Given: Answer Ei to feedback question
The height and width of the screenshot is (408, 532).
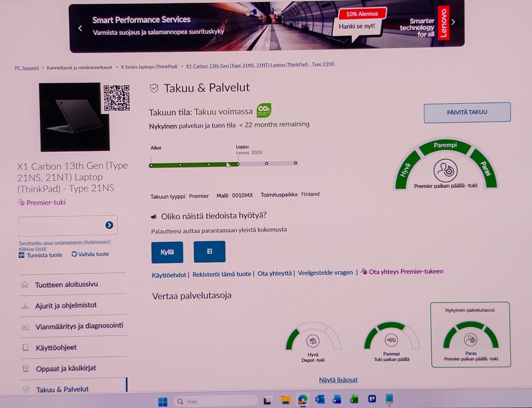Looking at the screenshot, I should click(209, 251).
